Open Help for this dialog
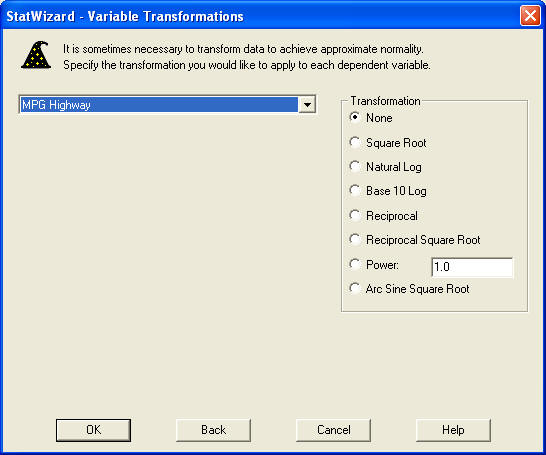 (453, 430)
